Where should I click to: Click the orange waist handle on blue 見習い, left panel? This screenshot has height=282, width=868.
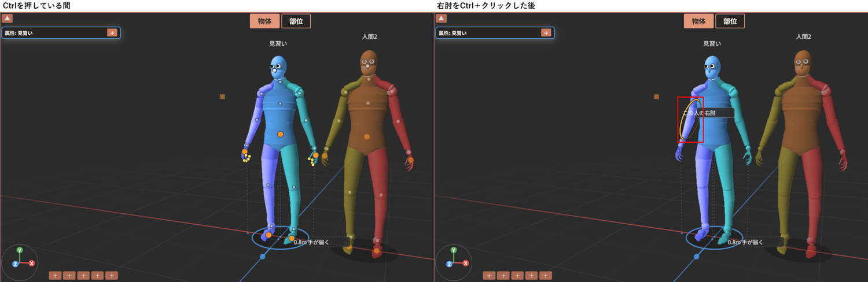[280, 134]
